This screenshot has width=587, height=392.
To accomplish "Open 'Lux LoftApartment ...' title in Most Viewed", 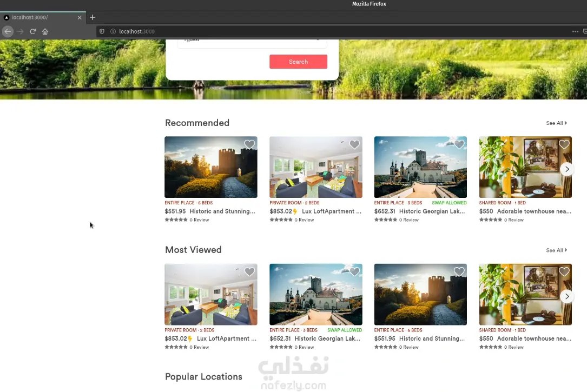I will pyautogui.click(x=227, y=338).
